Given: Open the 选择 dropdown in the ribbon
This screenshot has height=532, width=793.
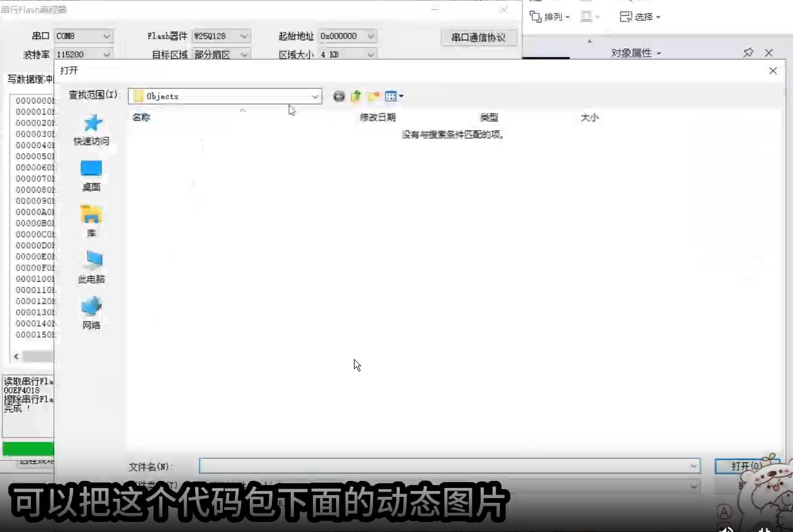Looking at the screenshot, I should (x=640, y=17).
